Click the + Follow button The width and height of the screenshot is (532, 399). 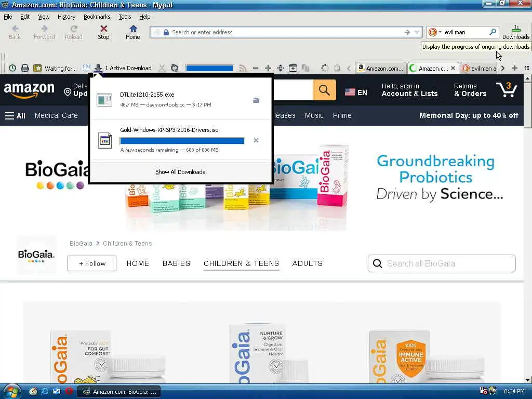tap(92, 263)
